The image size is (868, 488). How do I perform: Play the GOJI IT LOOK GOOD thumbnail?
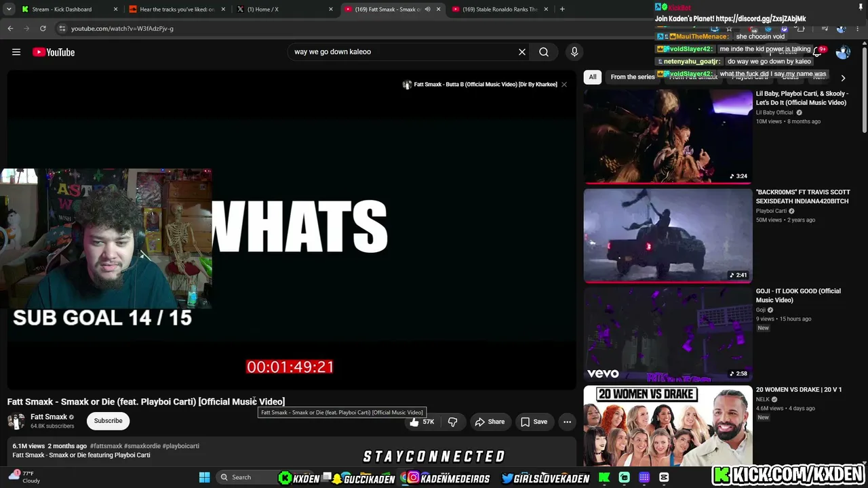[668, 334]
